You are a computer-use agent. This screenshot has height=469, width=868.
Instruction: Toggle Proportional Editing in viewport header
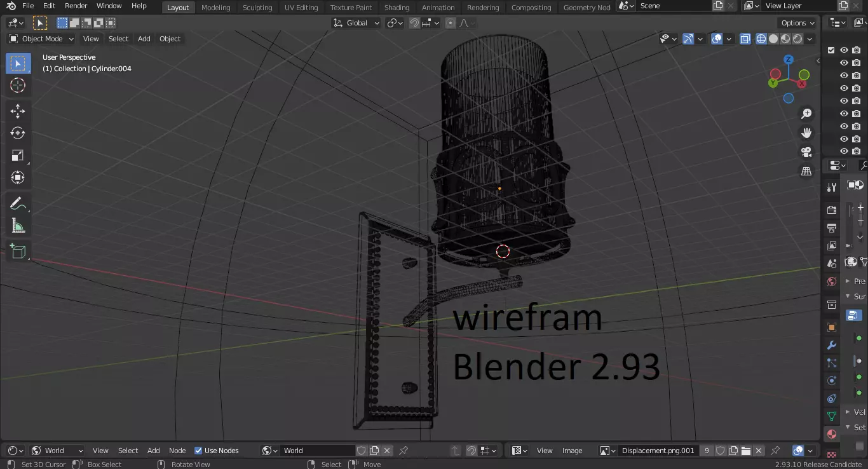[451, 23]
